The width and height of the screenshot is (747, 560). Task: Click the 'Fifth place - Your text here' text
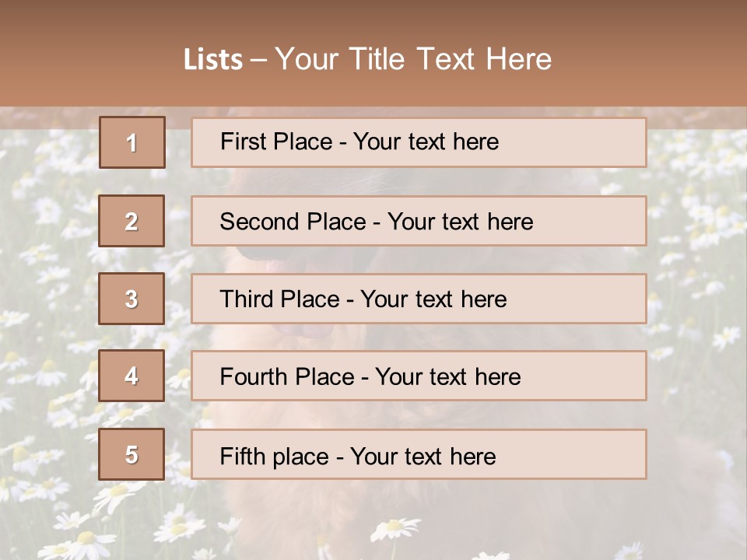pos(357,456)
